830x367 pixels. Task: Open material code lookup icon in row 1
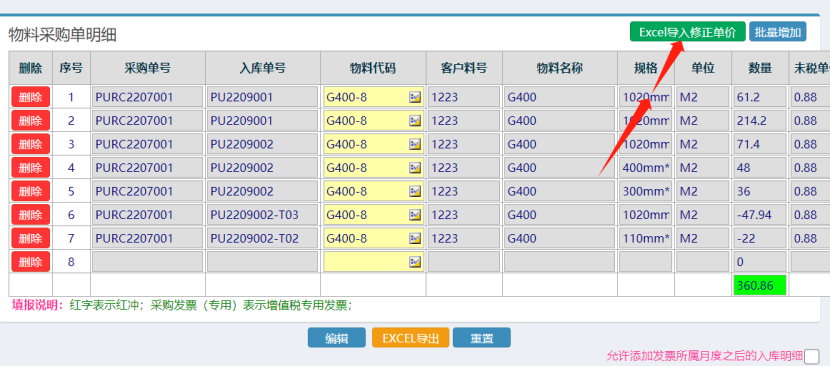(415, 97)
